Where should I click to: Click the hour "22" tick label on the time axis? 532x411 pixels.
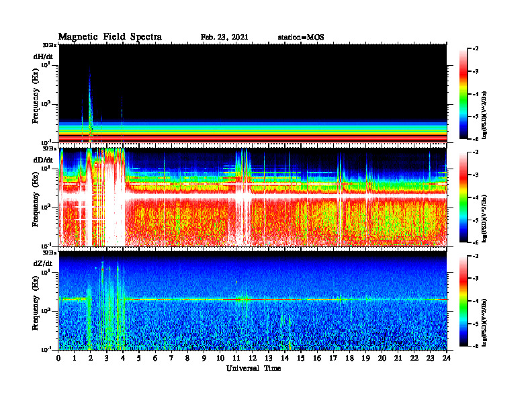[414, 358]
